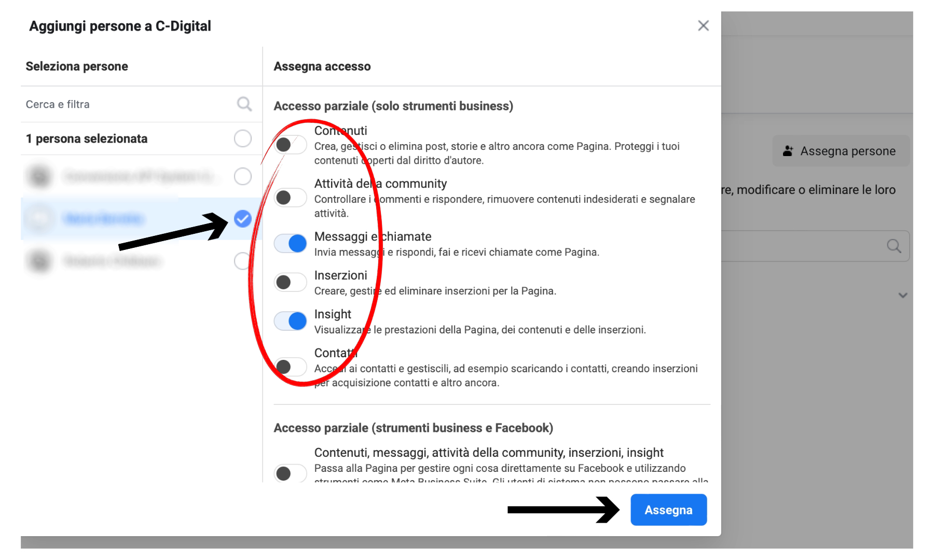The image size is (934, 560).
Task: Disable the Messaggi e chiamate toggle
Action: [x=290, y=243]
